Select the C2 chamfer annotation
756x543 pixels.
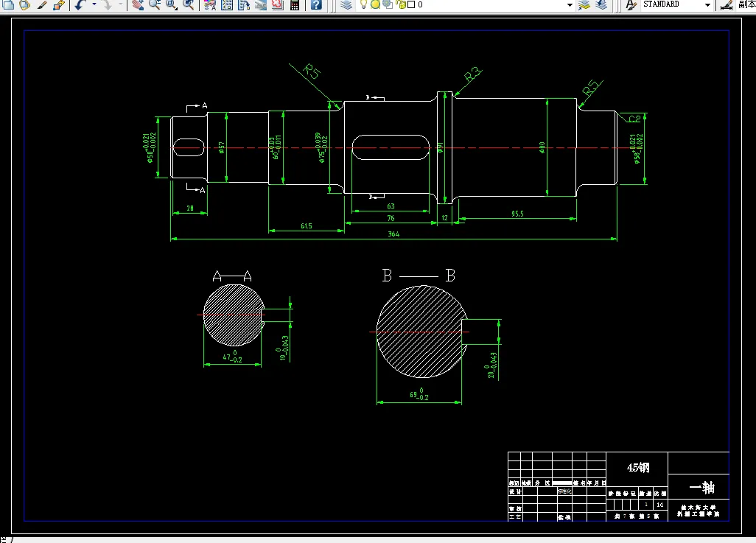[634, 118]
